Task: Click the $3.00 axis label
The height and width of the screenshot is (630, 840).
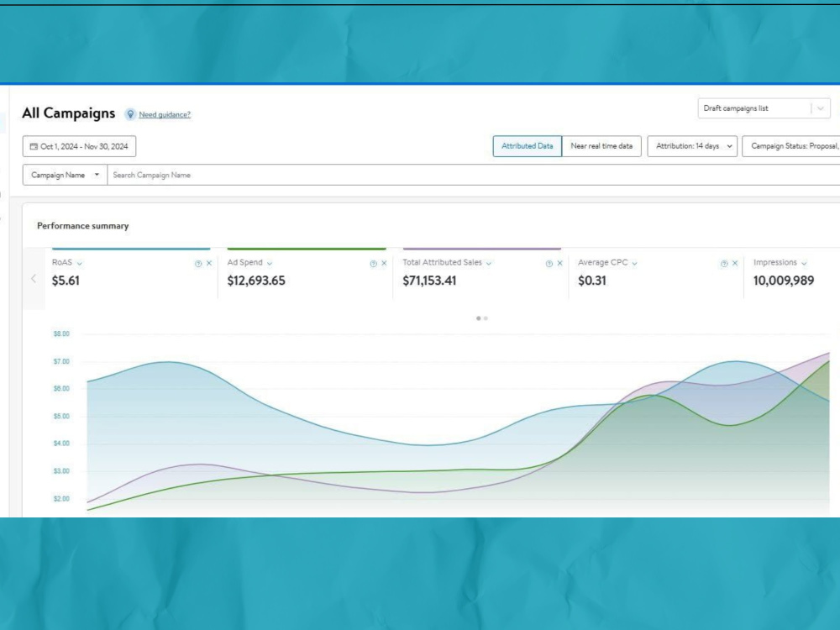Action: pos(61,471)
